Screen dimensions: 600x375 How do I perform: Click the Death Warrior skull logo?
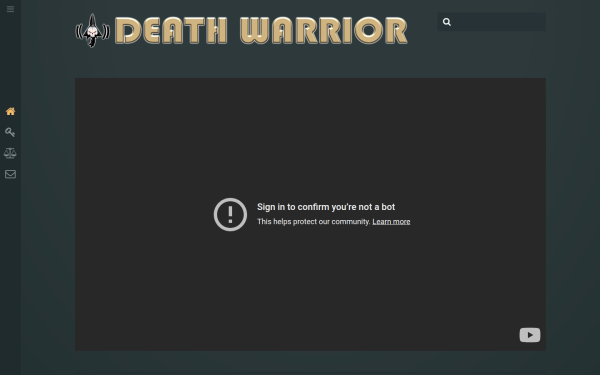pos(93,31)
